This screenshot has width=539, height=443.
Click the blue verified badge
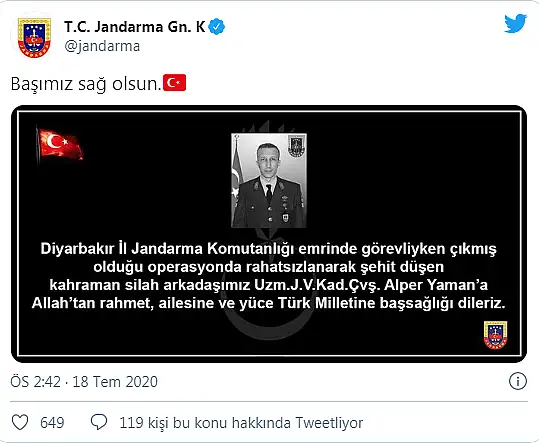click(x=217, y=27)
